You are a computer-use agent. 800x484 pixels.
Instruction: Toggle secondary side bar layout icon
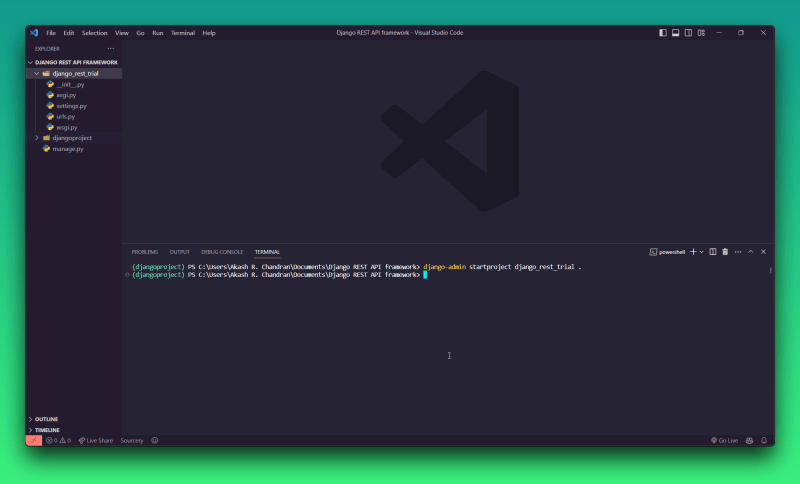pyautogui.click(x=688, y=33)
